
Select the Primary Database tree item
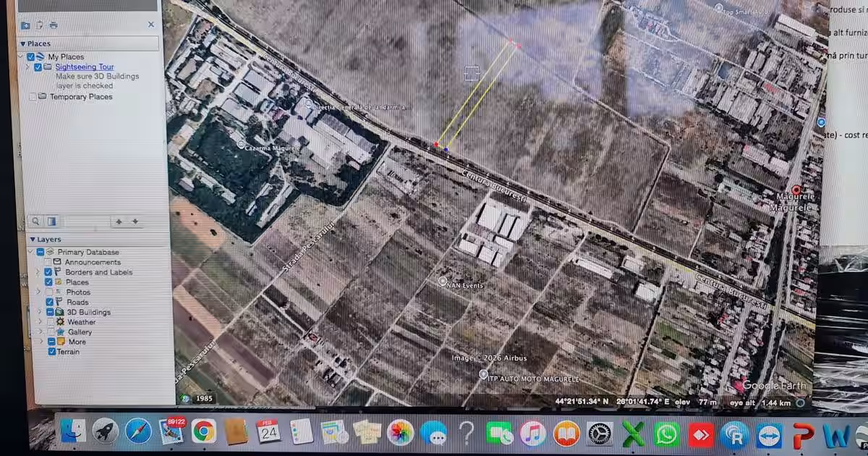pos(88,252)
